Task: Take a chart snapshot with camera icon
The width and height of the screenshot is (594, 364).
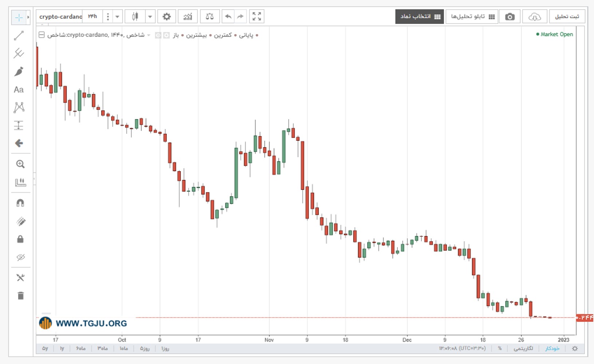Action: tap(510, 17)
